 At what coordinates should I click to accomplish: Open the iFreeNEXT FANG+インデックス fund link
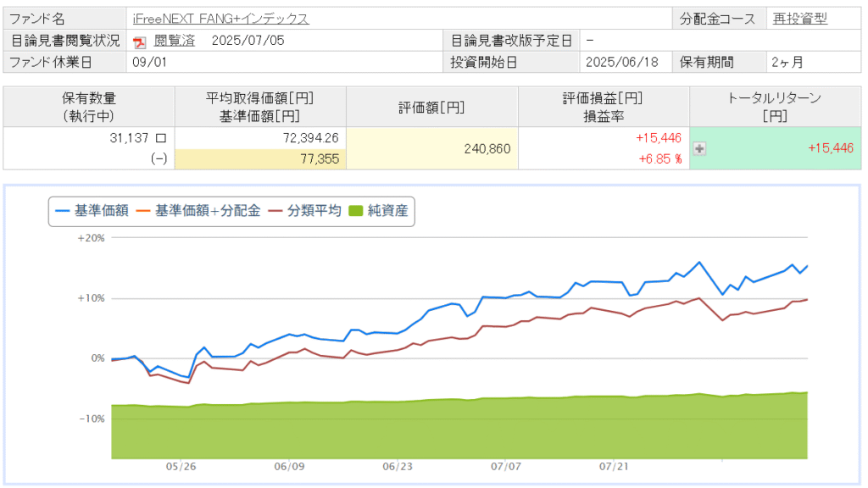point(221,19)
